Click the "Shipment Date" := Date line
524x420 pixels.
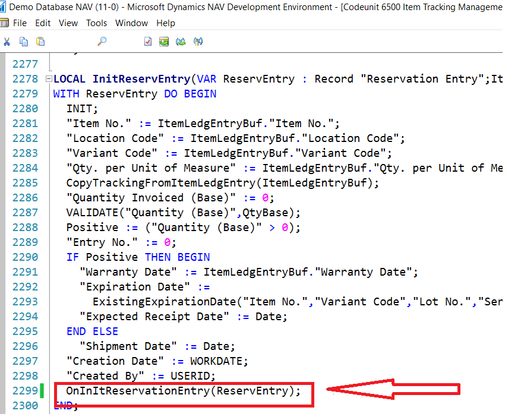point(157,346)
